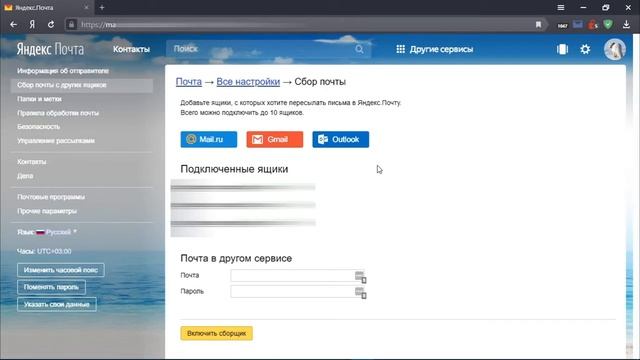Close the Яндекс.Почта browser tab
The height and width of the screenshot is (360, 640).
coord(86,7)
